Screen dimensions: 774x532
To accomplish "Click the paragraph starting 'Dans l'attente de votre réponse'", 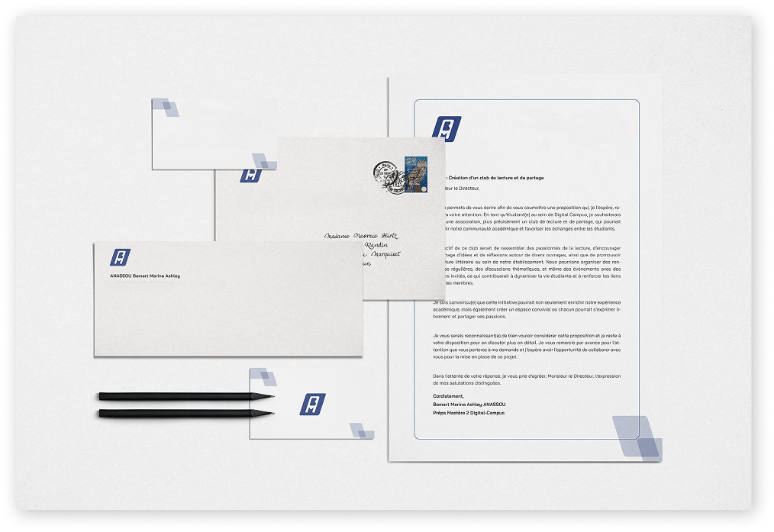I will (527, 379).
